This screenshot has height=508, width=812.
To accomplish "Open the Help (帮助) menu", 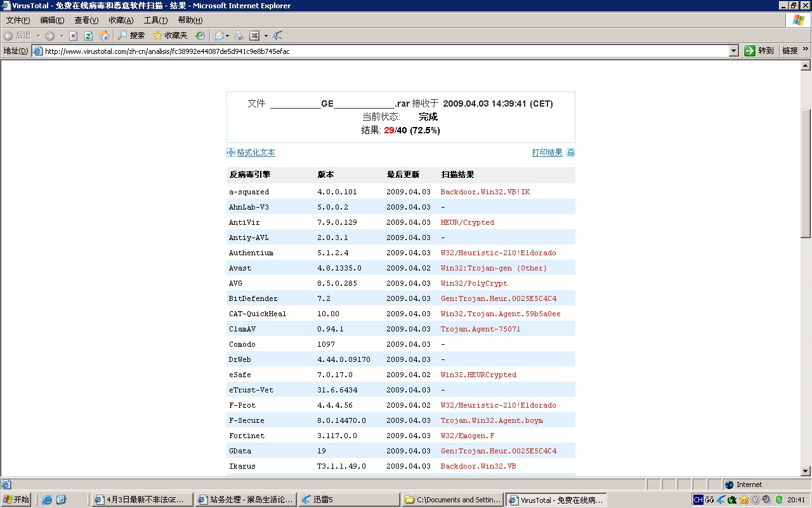I will [x=190, y=20].
